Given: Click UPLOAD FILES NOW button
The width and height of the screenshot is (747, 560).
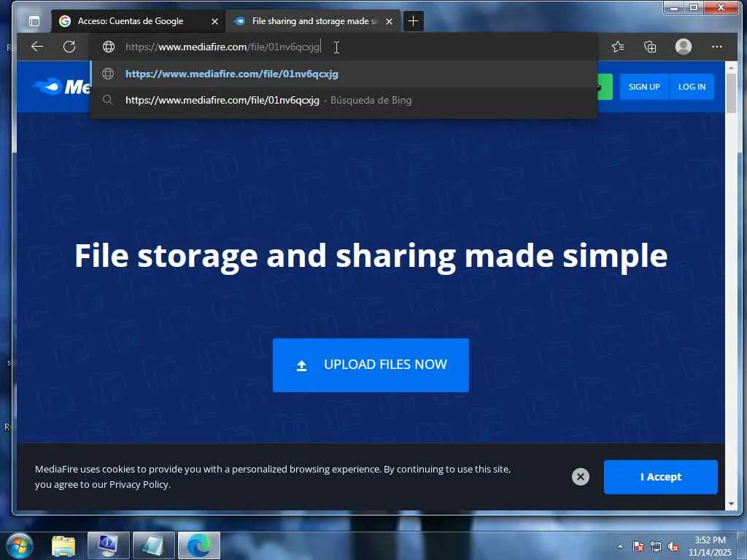Looking at the screenshot, I should point(371,365).
